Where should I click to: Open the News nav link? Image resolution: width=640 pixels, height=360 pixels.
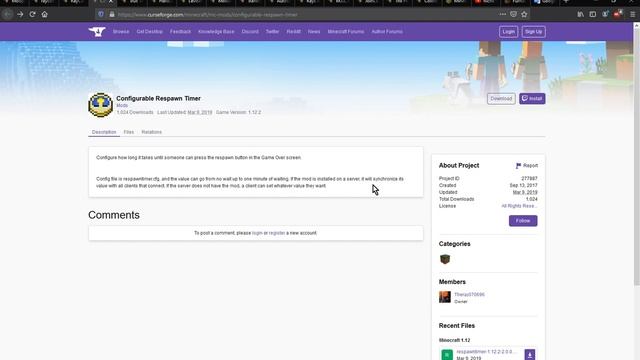[314, 31]
